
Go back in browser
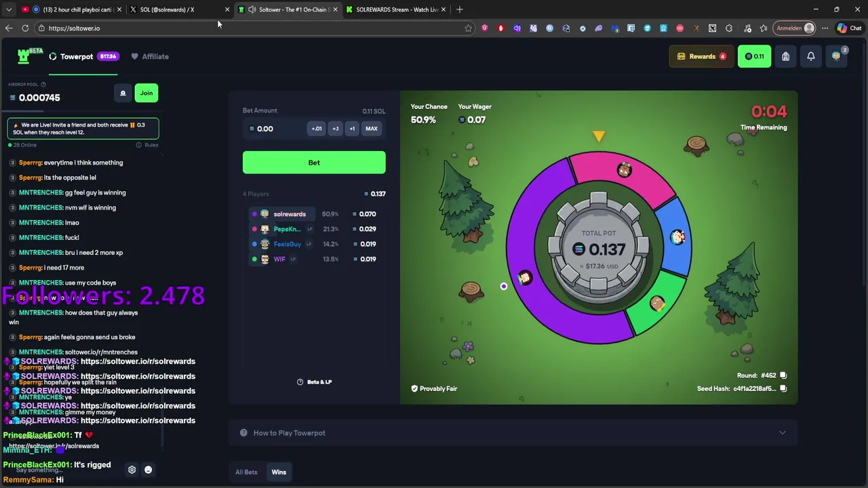[9, 28]
